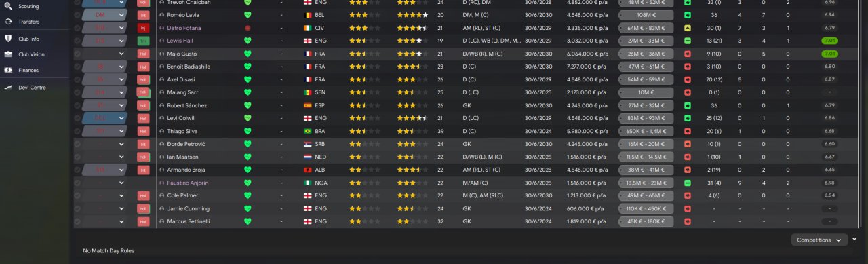Open the squad position dropdown for Levi Colwill

pyautogui.click(x=104, y=118)
